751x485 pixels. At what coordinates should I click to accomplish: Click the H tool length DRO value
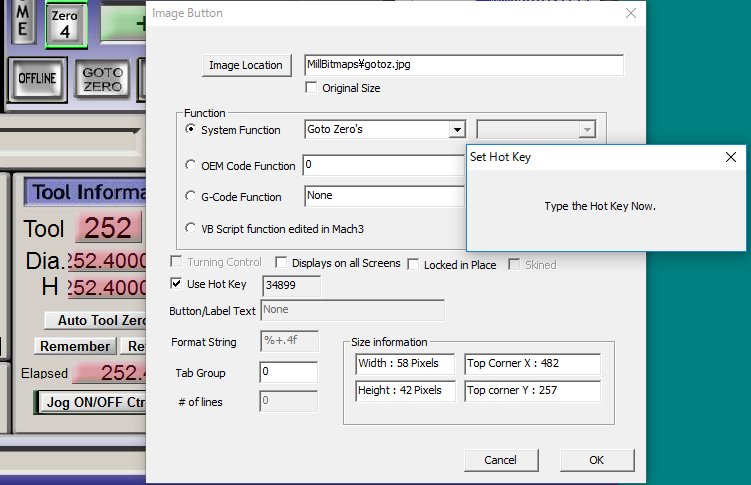pyautogui.click(x=106, y=287)
